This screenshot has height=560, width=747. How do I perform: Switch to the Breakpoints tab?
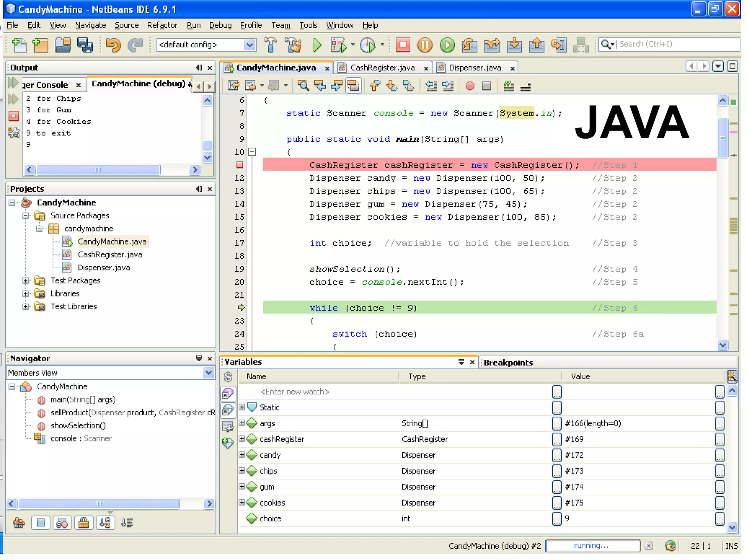point(508,363)
